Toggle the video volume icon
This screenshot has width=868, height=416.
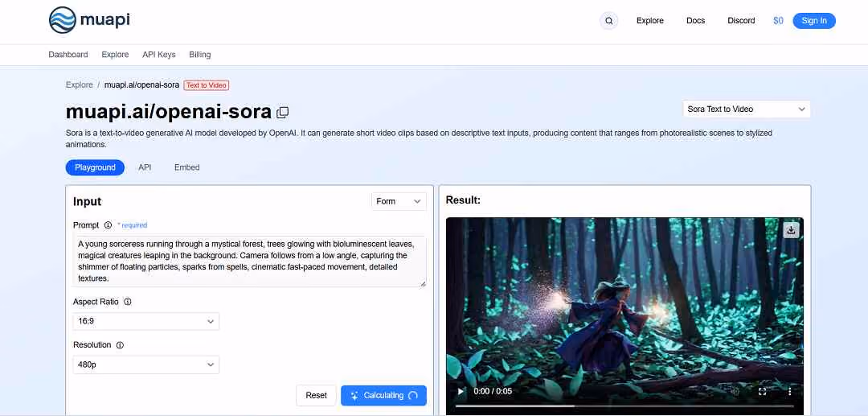point(735,391)
